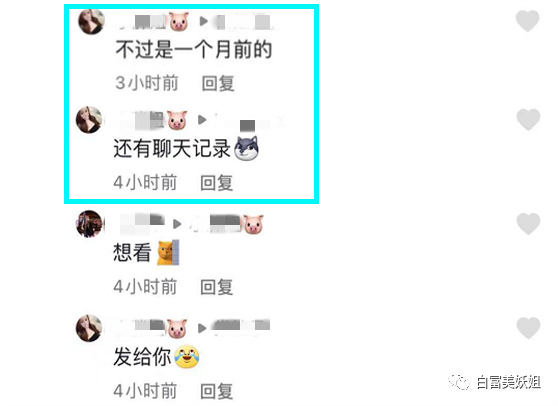This screenshot has width=558, height=406.
Task: Click husky emoji after 还有聊天记录
Action: (x=246, y=148)
